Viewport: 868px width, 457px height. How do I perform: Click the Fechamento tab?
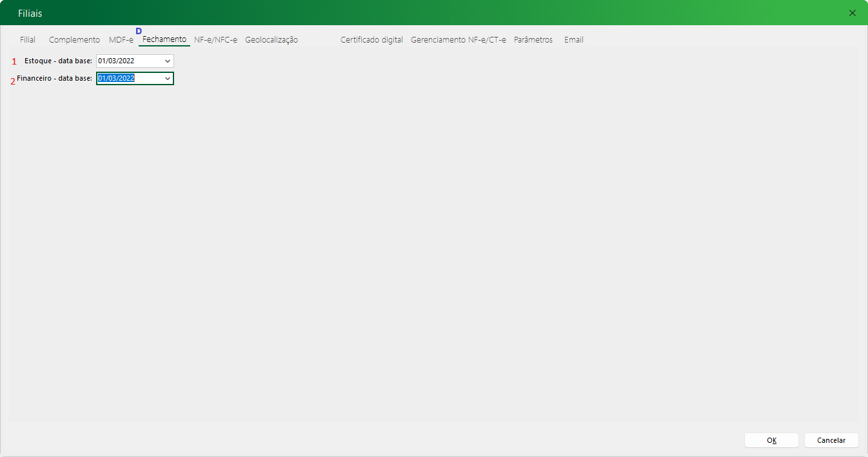coord(164,39)
